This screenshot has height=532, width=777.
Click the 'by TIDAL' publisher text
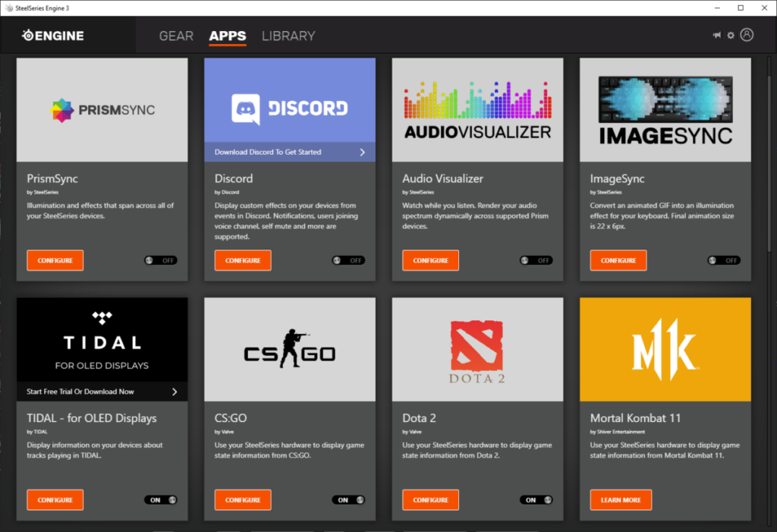(x=37, y=432)
